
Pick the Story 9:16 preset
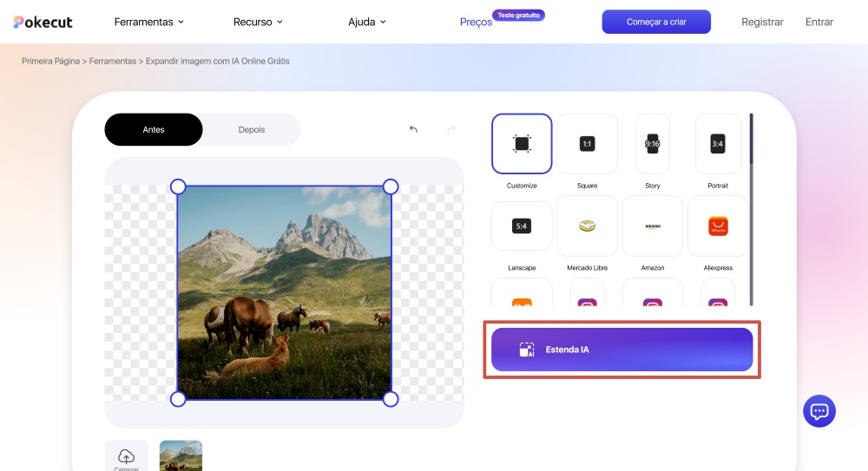652,143
